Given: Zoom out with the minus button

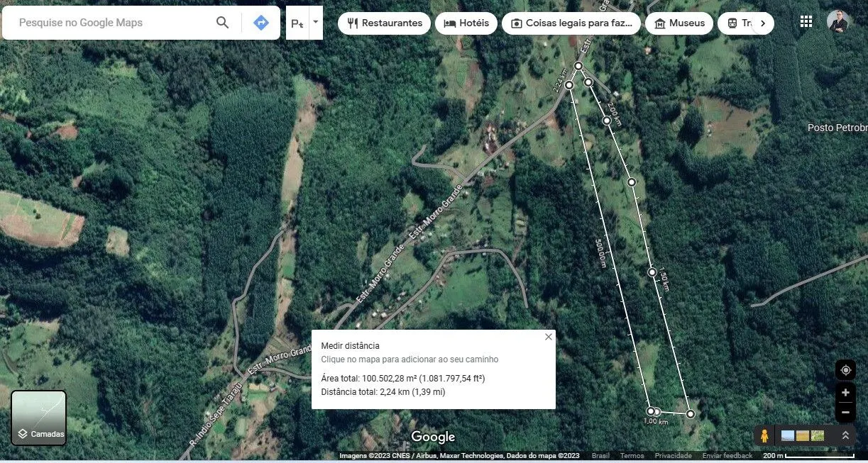Looking at the screenshot, I should pyautogui.click(x=845, y=412).
